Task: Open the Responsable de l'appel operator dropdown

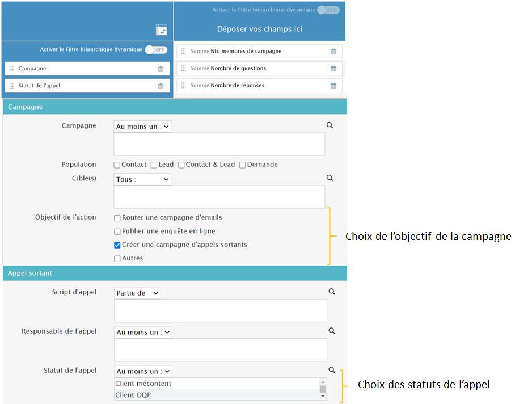Action: click(x=143, y=333)
